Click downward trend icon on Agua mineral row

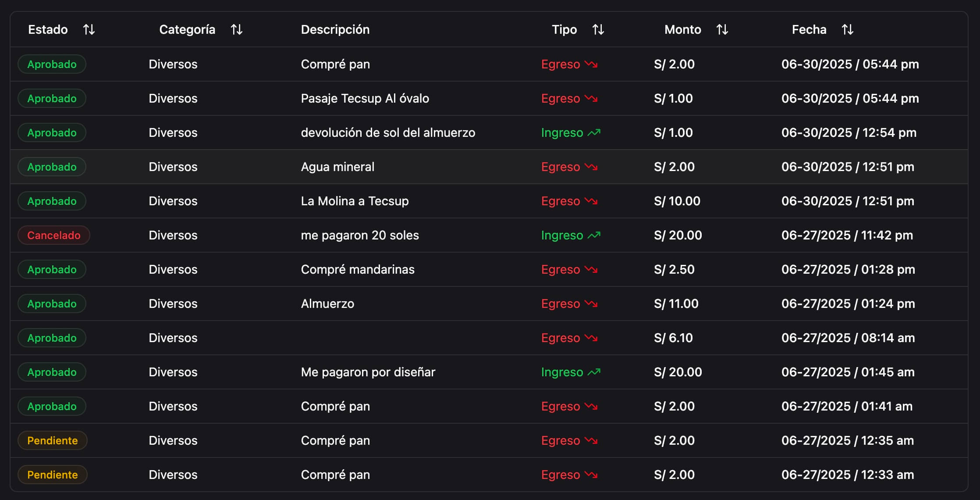591,167
